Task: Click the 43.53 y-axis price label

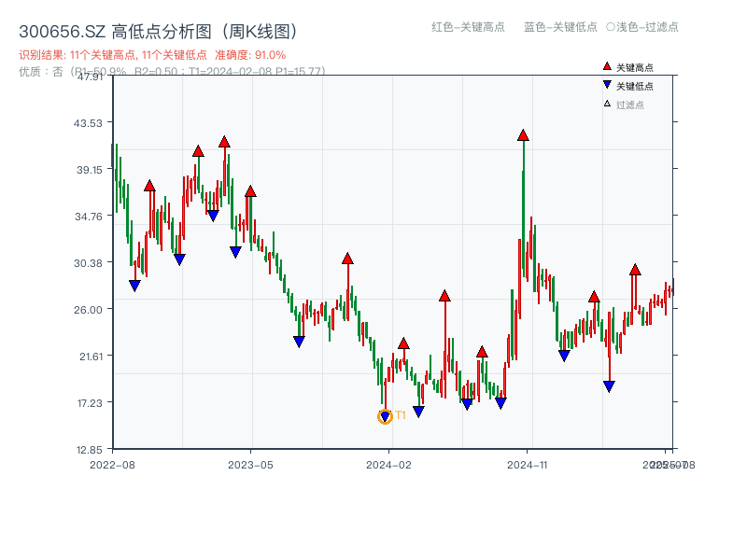Action: tap(88, 123)
